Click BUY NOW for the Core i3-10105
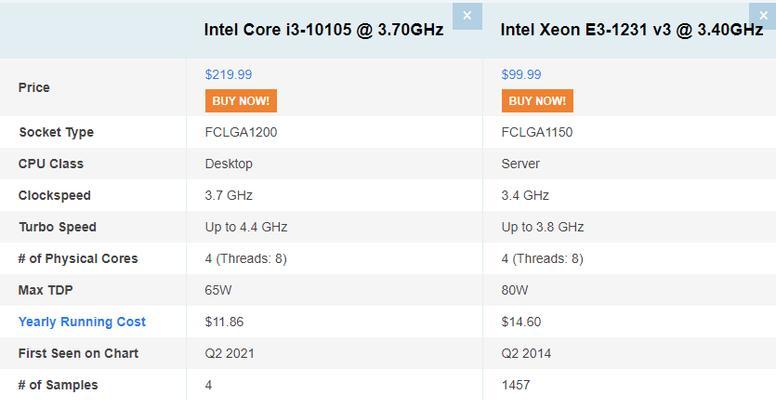Screen dimensions: 776x400 pyautogui.click(x=241, y=101)
